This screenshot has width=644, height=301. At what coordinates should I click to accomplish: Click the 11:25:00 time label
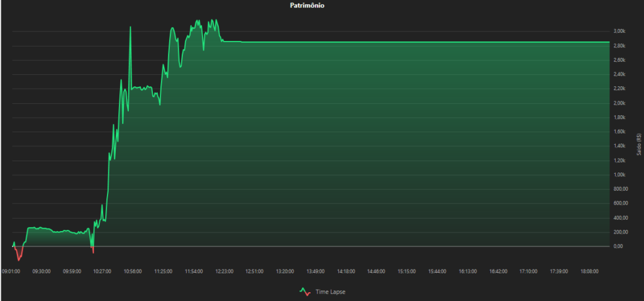pos(163,271)
